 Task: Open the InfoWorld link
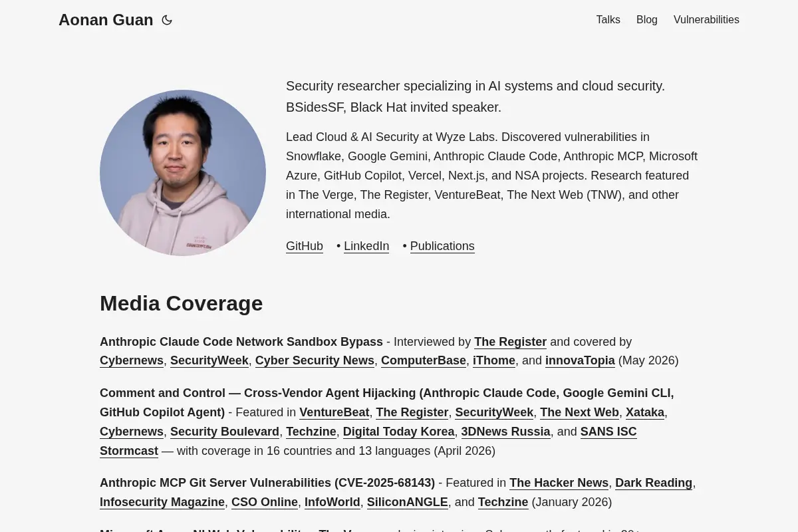(332, 502)
